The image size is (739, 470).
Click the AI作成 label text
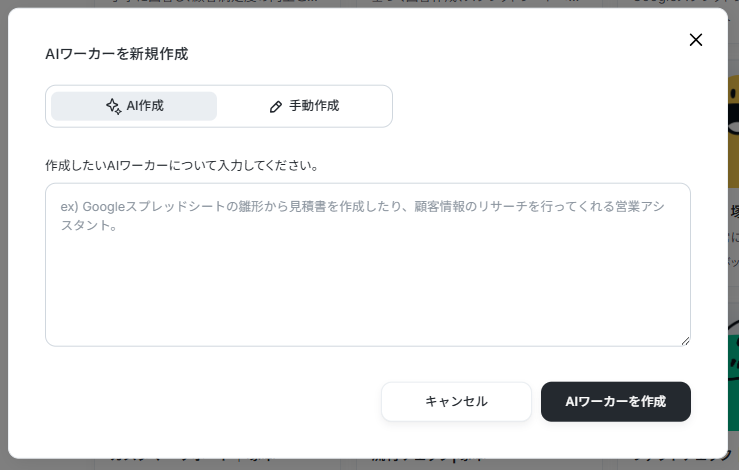tap(145, 106)
